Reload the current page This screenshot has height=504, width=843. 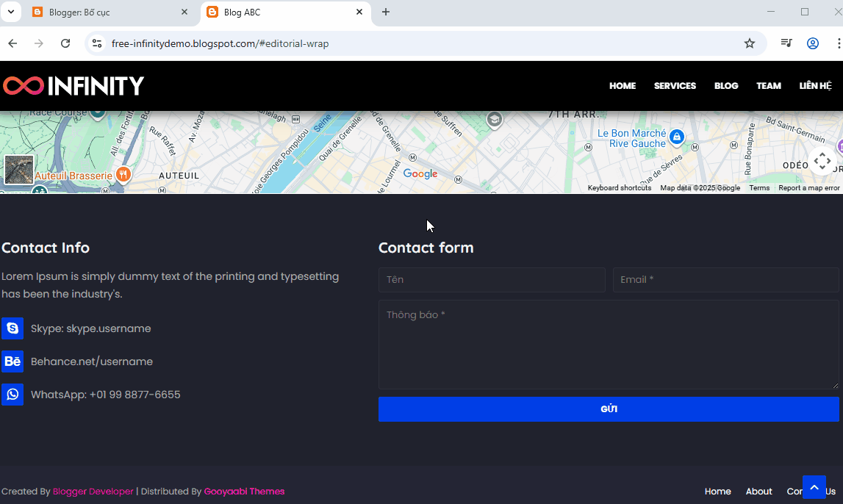pos(65,43)
